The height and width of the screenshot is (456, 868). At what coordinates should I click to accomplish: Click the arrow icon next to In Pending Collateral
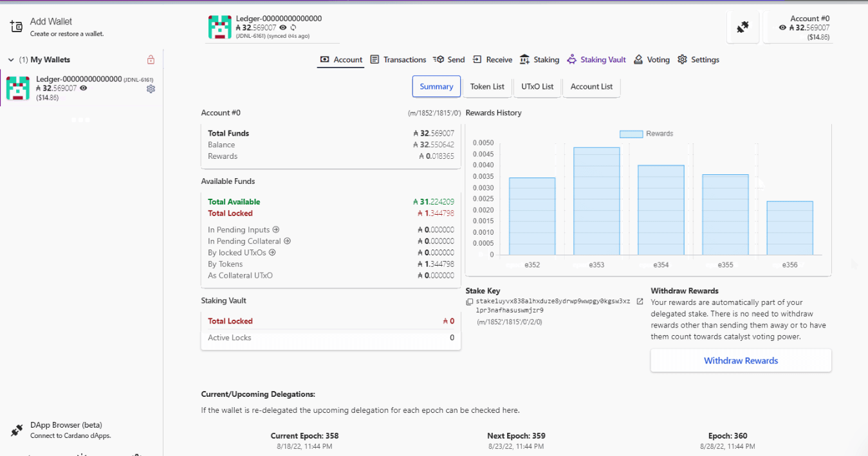tap(288, 241)
